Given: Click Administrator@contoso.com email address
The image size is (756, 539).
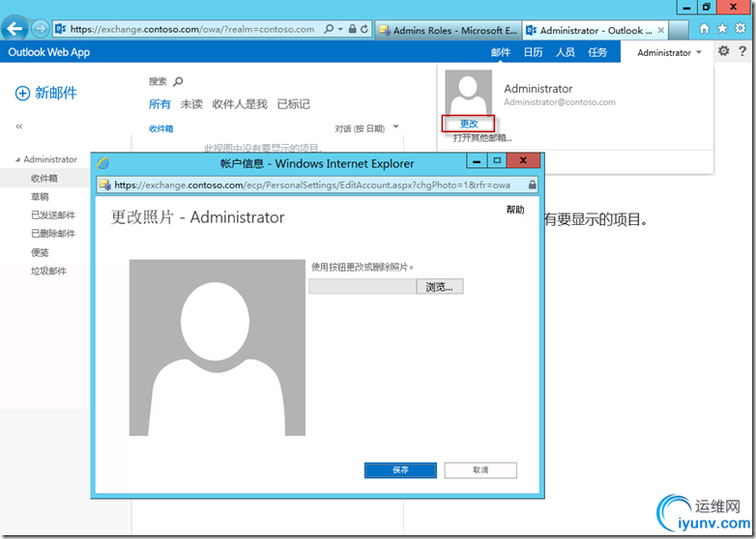Looking at the screenshot, I should pos(560,102).
